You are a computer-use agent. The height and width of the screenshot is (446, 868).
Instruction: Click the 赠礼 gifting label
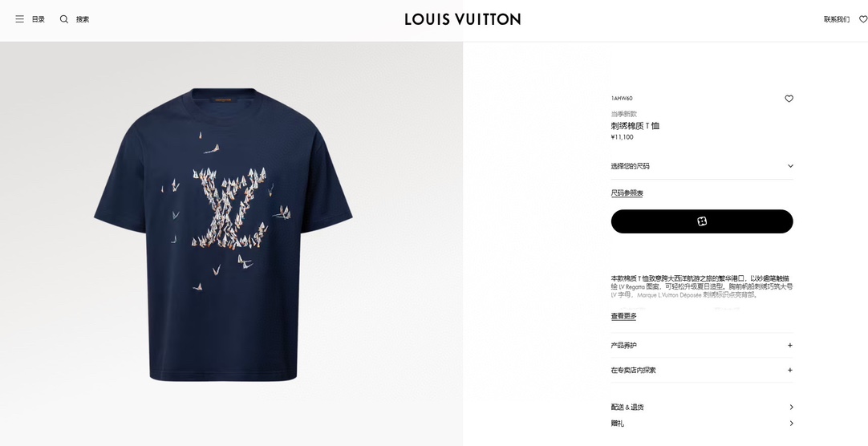coord(617,424)
